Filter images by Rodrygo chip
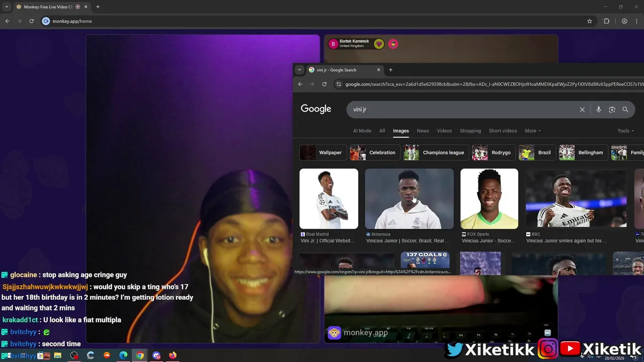 (x=494, y=152)
